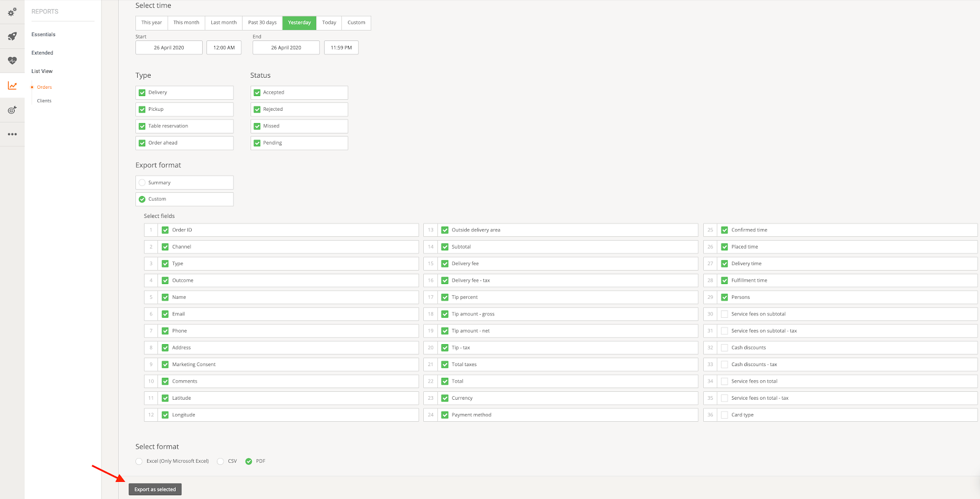Uncheck the Confirmed time field
980x499 pixels.
tap(725, 230)
